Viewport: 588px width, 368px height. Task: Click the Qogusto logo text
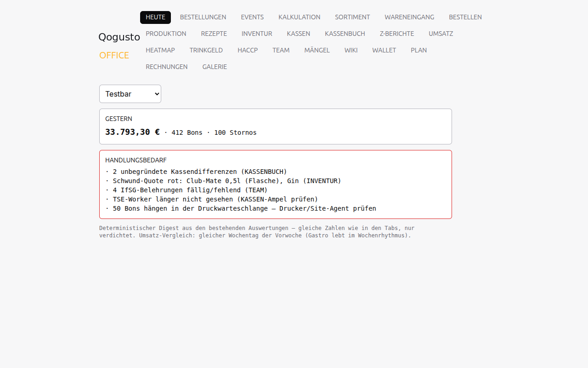(119, 37)
